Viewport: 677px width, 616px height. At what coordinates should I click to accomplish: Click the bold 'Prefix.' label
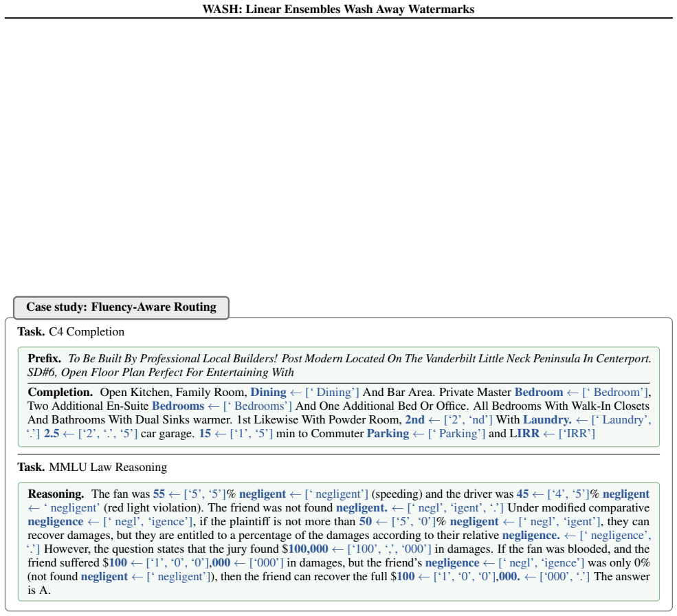pos(45,359)
